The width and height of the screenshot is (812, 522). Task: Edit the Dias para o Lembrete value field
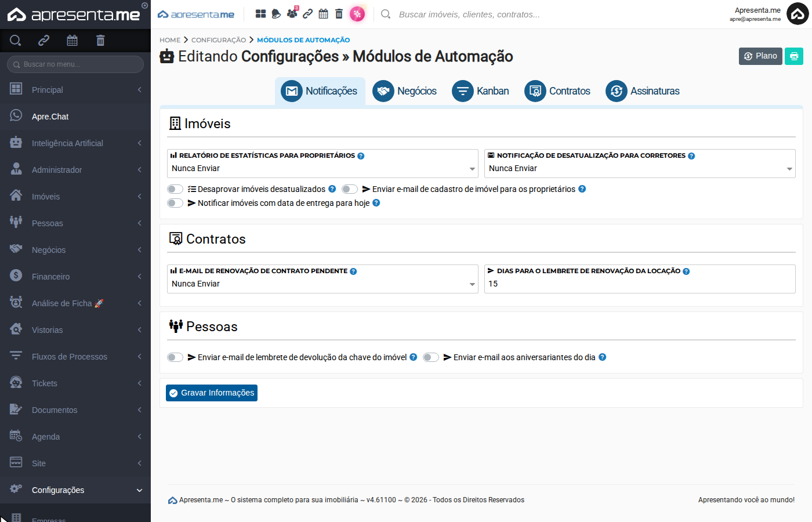pyautogui.click(x=640, y=284)
